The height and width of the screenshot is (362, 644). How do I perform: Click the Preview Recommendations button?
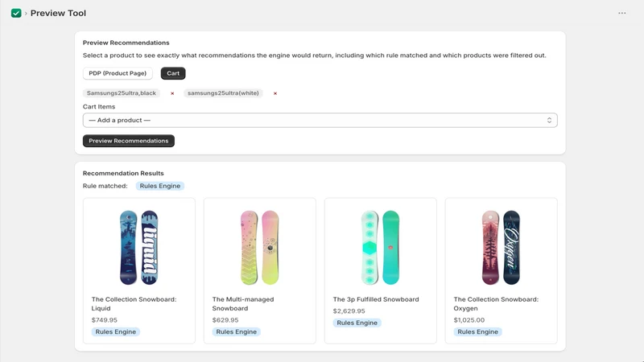point(129,141)
